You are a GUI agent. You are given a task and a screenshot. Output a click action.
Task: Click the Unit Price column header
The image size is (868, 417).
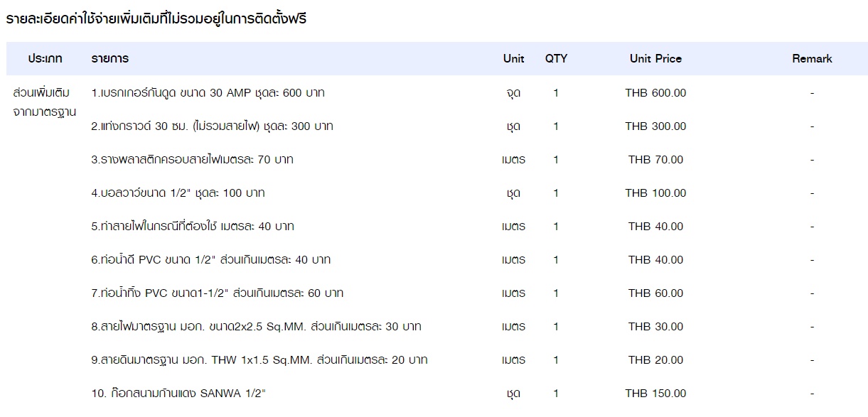(x=655, y=59)
